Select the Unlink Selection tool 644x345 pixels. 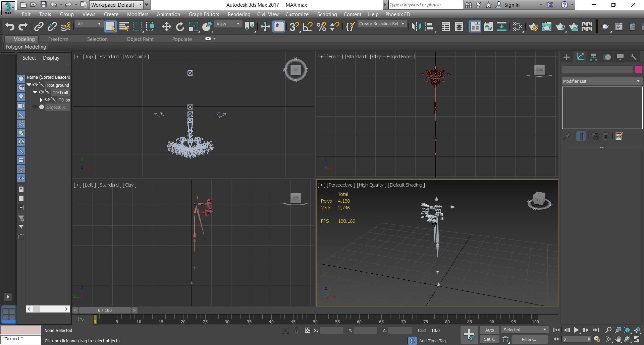point(52,27)
